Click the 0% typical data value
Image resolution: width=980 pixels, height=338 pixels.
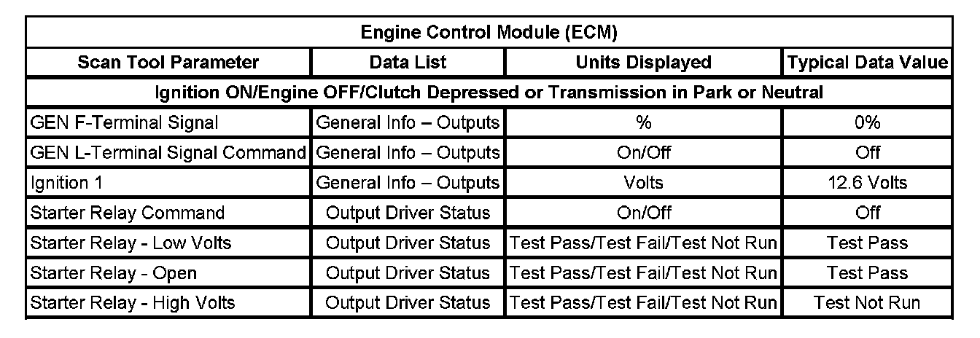coord(867,122)
